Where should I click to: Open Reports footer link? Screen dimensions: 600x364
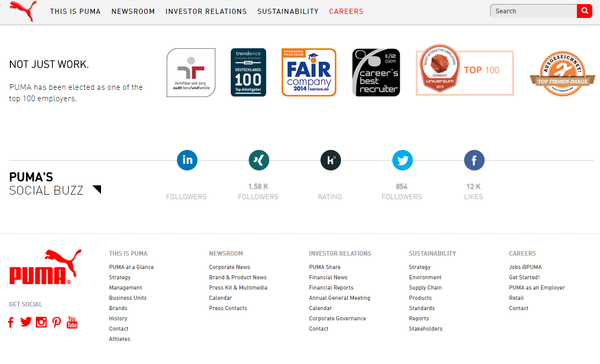tap(419, 318)
